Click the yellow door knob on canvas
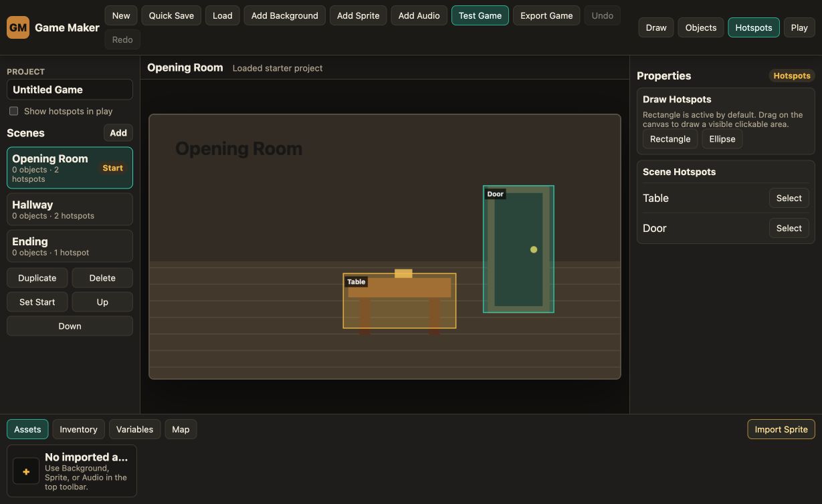This screenshot has height=504, width=822. (534, 249)
